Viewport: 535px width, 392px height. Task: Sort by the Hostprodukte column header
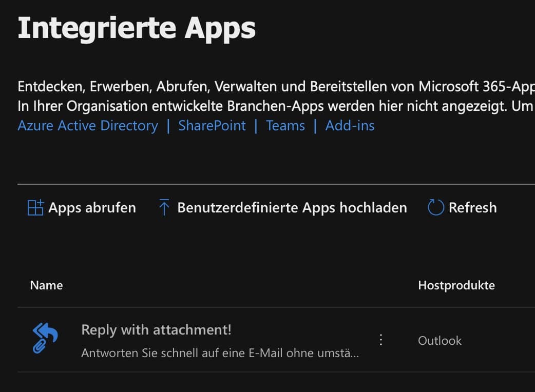[x=456, y=285]
